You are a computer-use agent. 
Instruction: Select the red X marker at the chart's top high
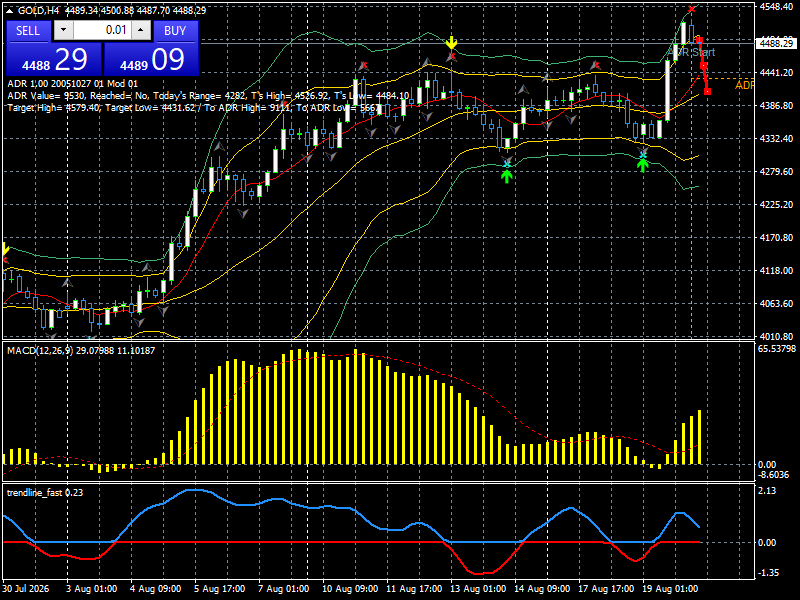pyautogui.click(x=691, y=9)
